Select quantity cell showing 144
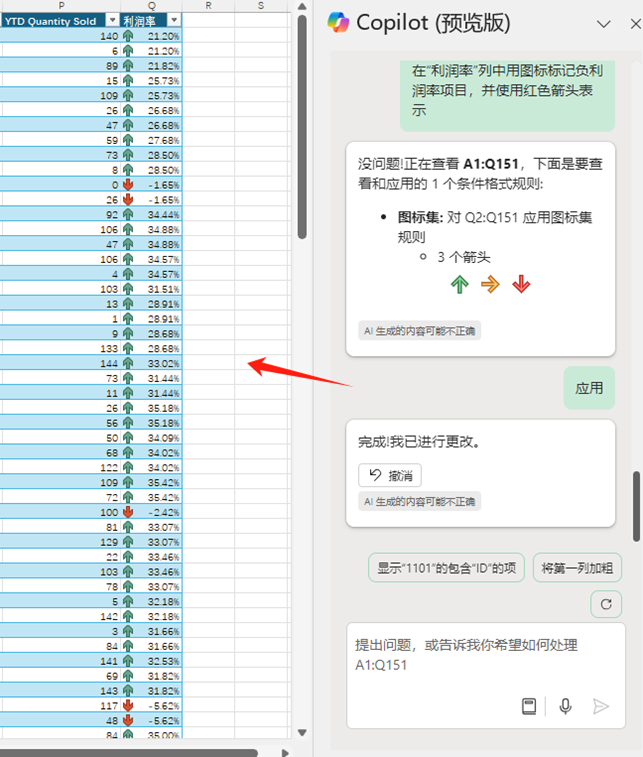The image size is (643, 757). click(59, 363)
